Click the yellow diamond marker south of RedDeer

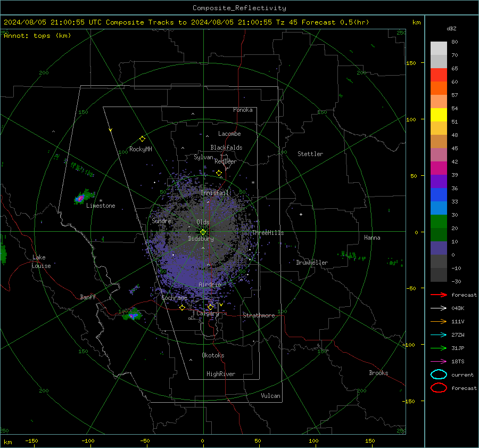(219, 173)
